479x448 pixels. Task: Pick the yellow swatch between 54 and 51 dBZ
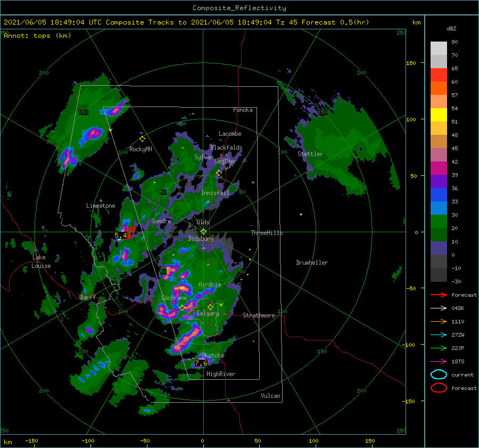439,115
